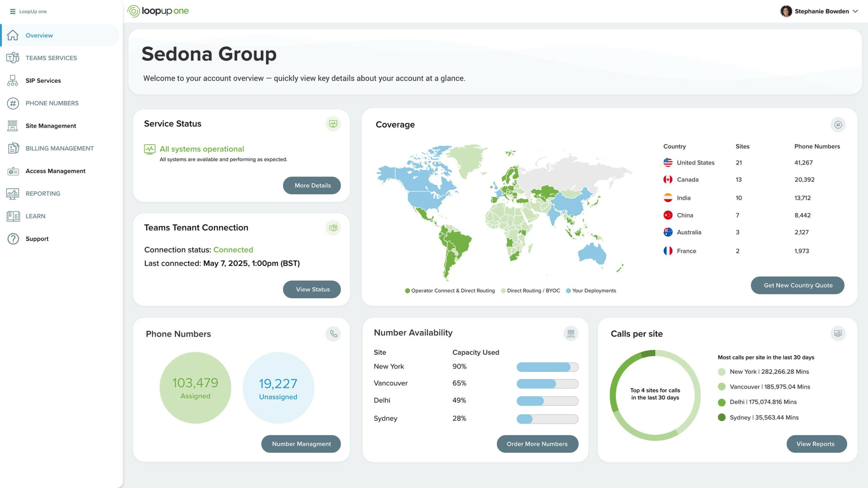Click New York legend color dot

click(x=722, y=372)
